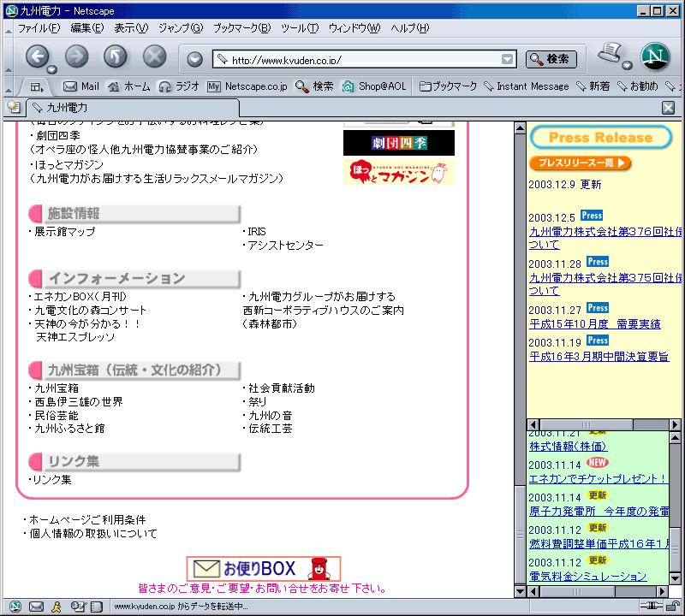Click the ほっとマガジン banner image
This screenshot has width=685, height=616.
[x=399, y=172]
